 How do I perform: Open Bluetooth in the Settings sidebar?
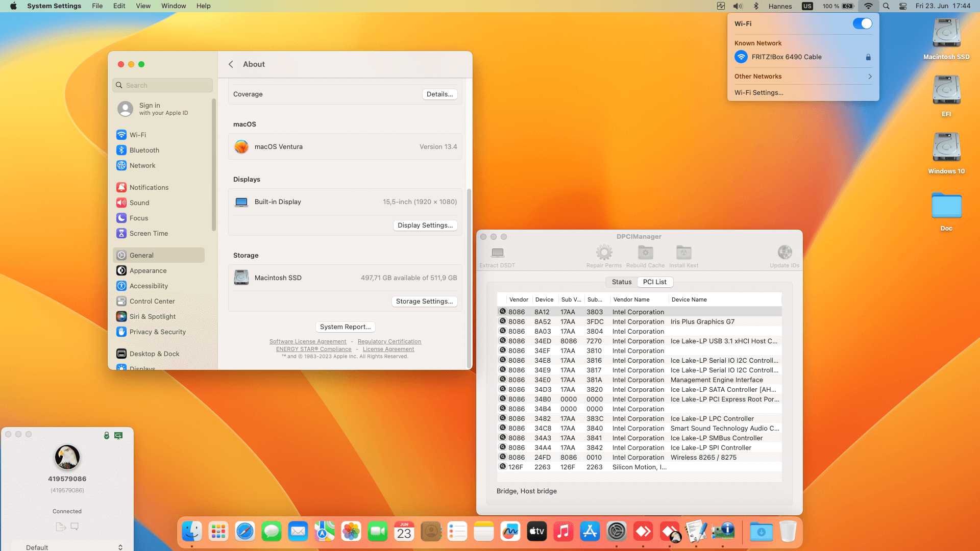[144, 150]
